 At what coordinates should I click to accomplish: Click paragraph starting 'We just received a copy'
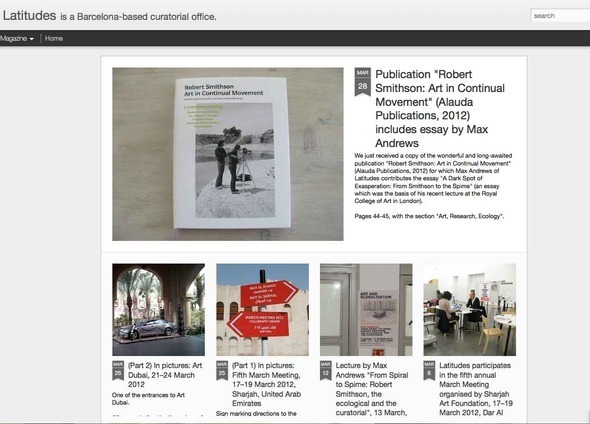pyautogui.click(x=433, y=178)
